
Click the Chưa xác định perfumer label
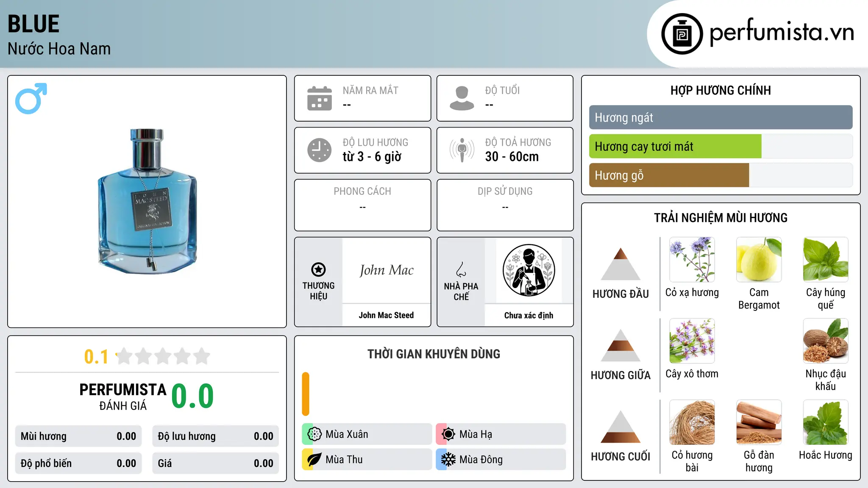(x=529, y=315)
